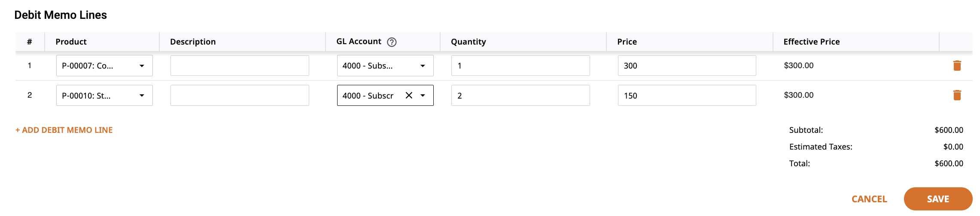The image size is (980, 216).
Task: Expand Product dropdown showing P-00010
Action: coord(104,95)
